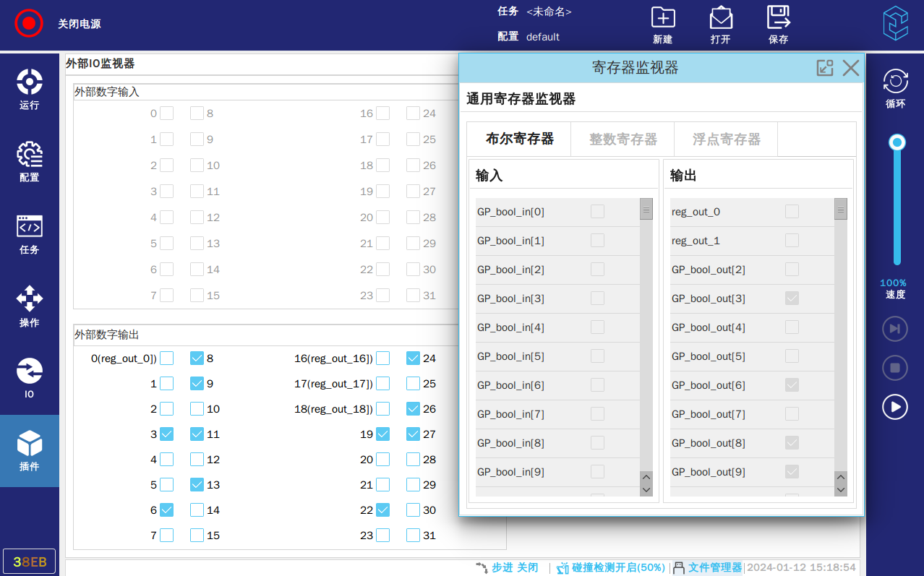Click the red power-off icon
Image resolution: width=924 pixels, height=576 pixels.
click(x=29, y=23)
